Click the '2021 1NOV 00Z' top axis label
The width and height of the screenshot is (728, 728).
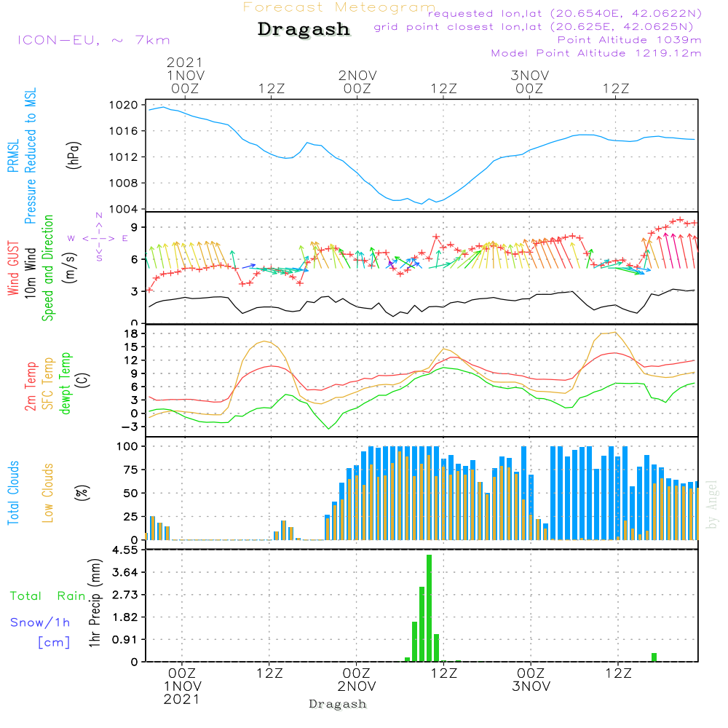click(x=185, y=75)
